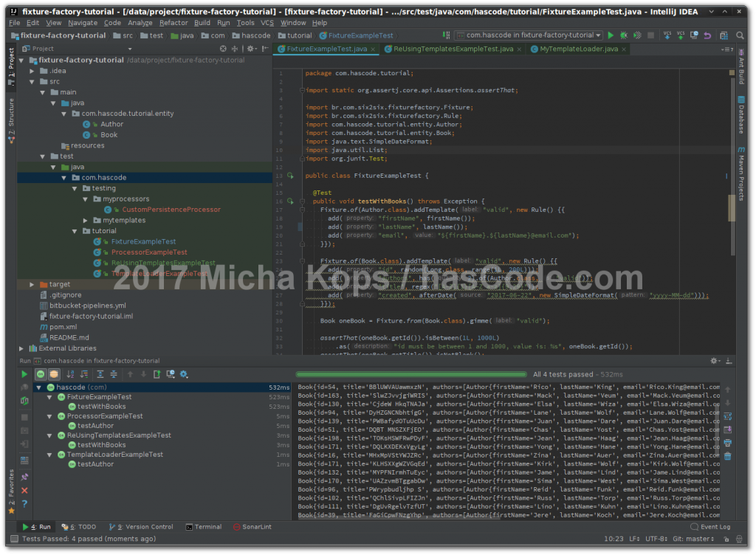Toggle Show Passed tests in Run panel
The image size is (756, 555).
click(x=40, y=374)
